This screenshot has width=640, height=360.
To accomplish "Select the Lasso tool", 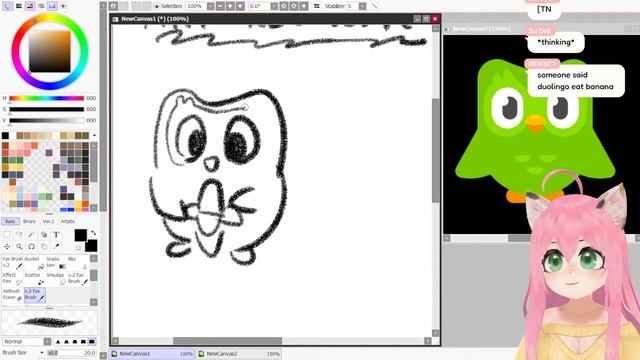I will (19, 234).
